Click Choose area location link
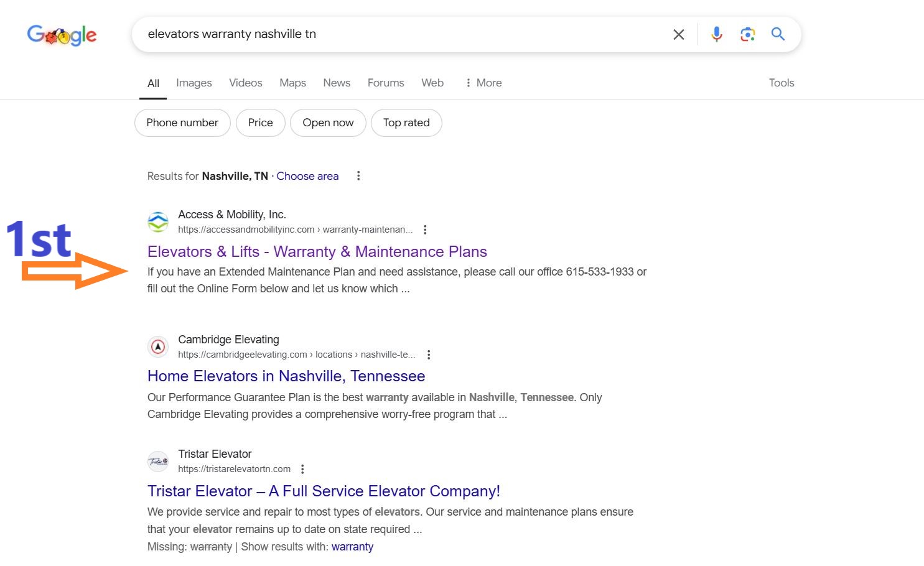 click(307, 176)
